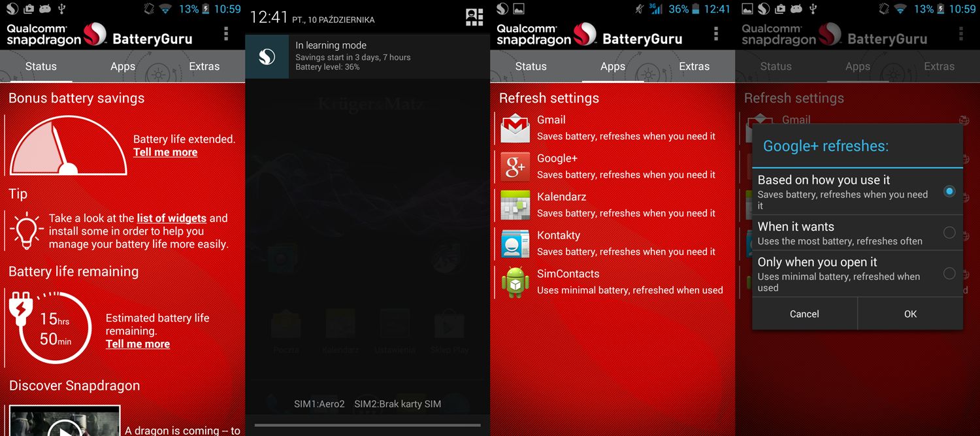The image size is (980, 436).
Task: Select Status tab above Bonus battery savings
Action: click(41, 66)
